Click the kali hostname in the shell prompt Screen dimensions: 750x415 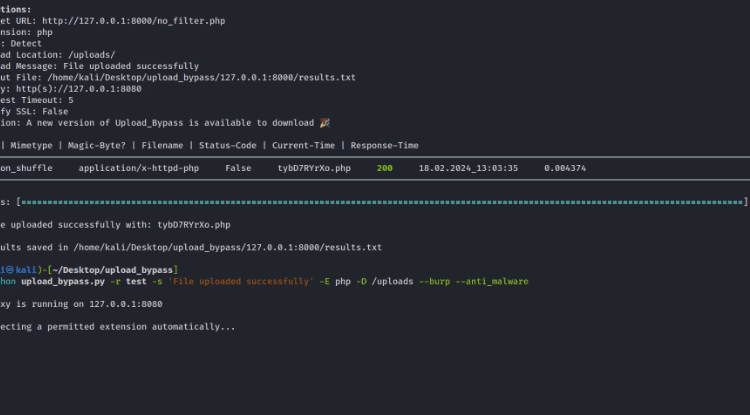[x=26, y=270]
